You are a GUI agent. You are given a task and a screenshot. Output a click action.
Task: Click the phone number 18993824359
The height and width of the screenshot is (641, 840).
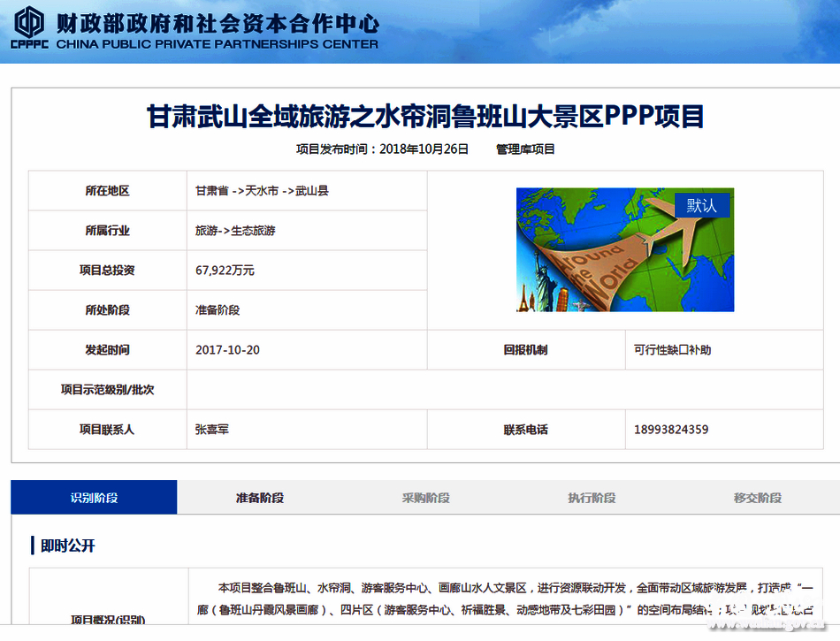click(671, 430)
